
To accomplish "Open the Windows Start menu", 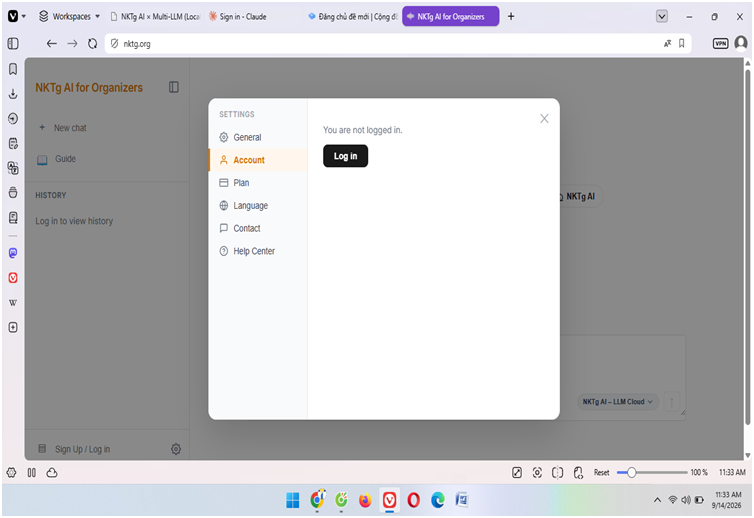I will coord(292,500).
